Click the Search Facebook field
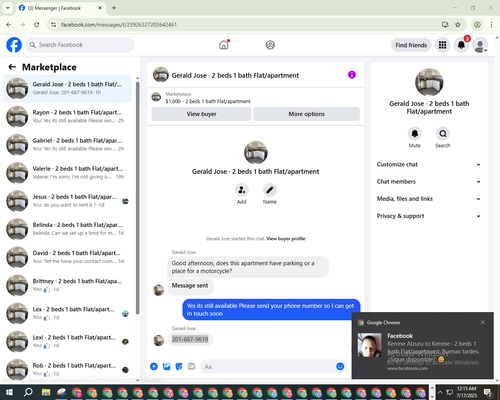Viewport: 500px width, 400px height. 80,45
